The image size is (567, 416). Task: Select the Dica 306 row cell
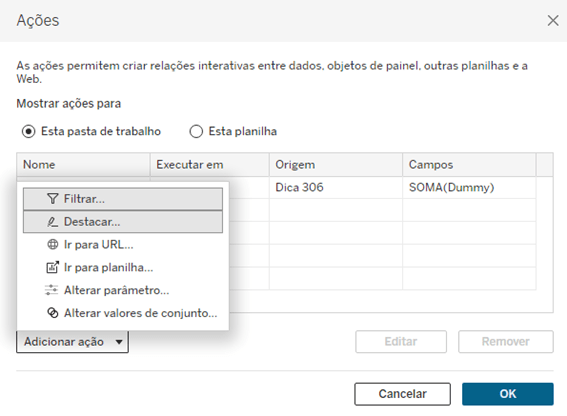[x=336, y=187]
